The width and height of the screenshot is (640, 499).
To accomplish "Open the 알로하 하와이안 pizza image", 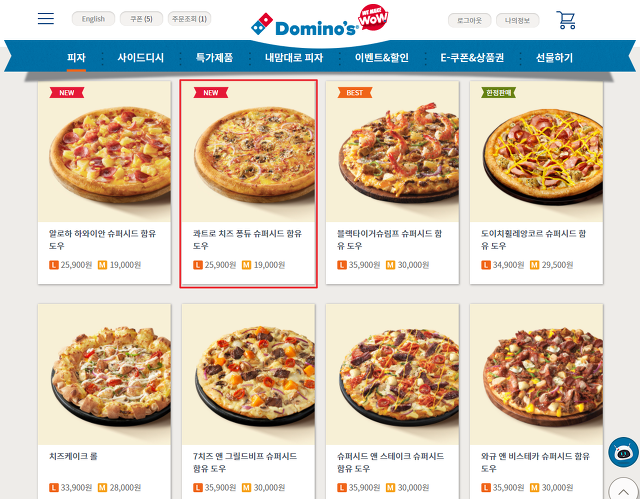I will (x=104, y=151).
